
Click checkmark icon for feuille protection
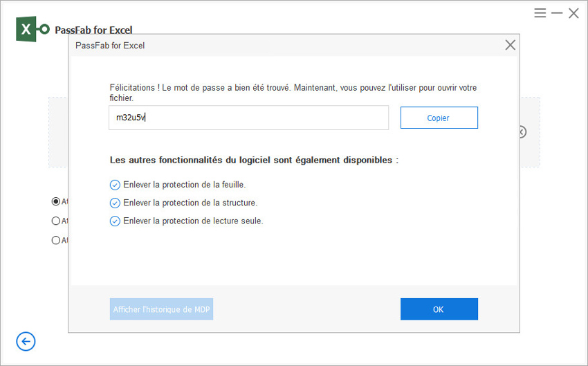coord(115,185)
